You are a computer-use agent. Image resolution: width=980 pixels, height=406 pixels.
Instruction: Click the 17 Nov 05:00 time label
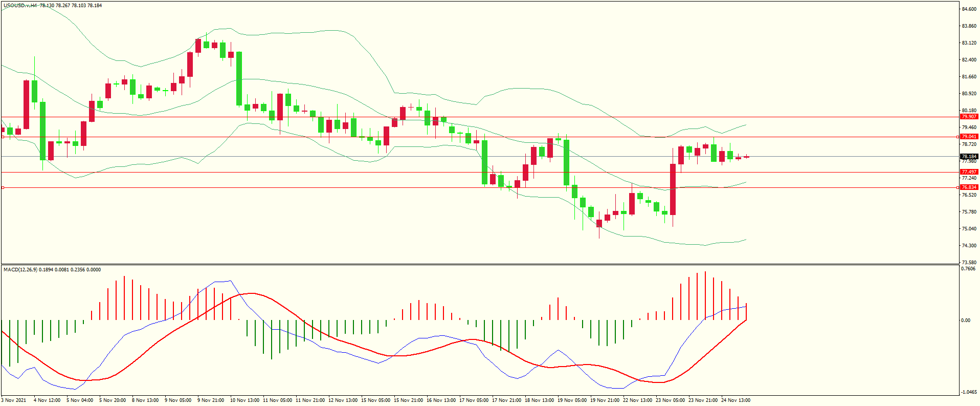coord(474,400)
